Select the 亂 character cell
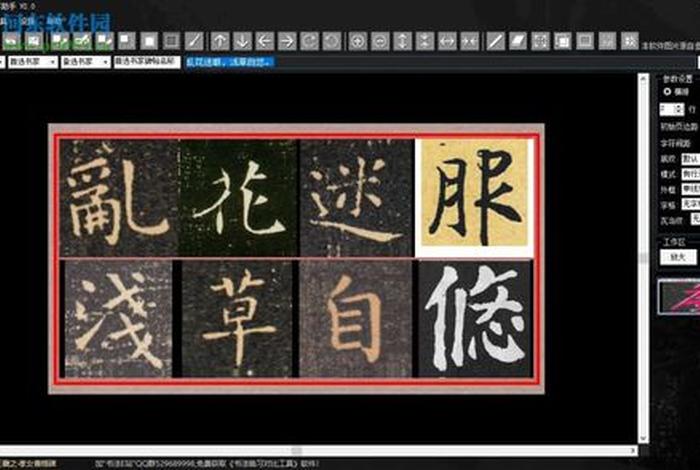The image size is (700, 470). click(x=119, y=198)
